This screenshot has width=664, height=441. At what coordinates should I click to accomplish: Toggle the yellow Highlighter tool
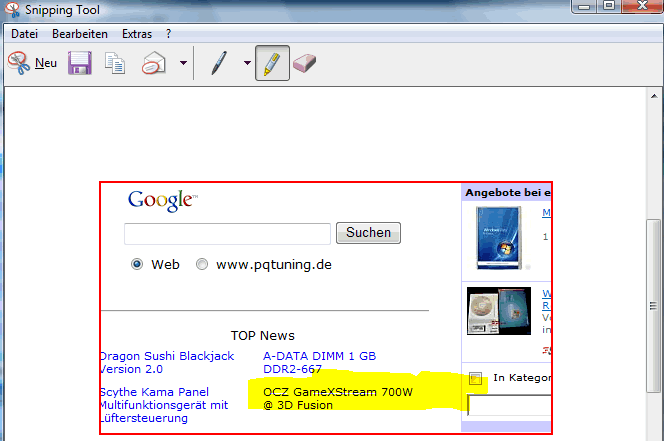(272, 63)
